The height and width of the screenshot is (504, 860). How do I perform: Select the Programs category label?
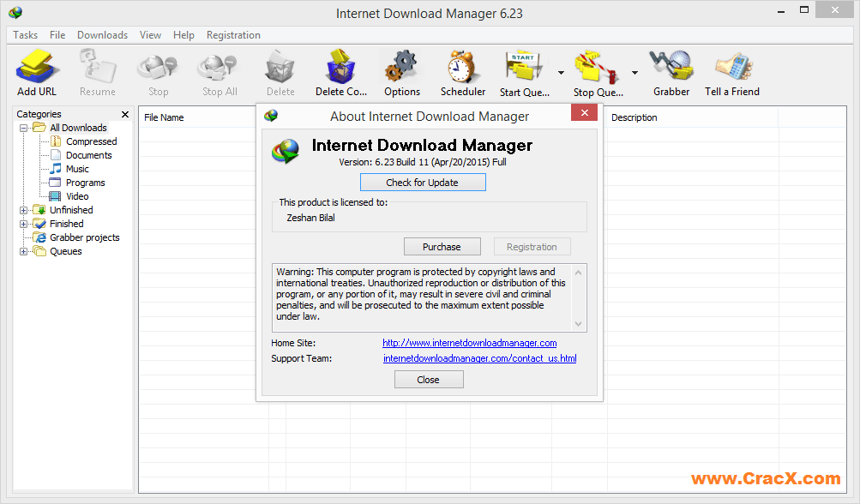pyautogui.click(x=86, y=183)
